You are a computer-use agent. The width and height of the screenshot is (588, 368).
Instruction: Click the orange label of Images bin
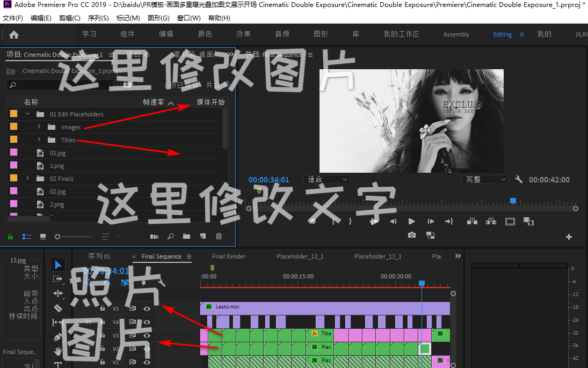click(13, 127)
